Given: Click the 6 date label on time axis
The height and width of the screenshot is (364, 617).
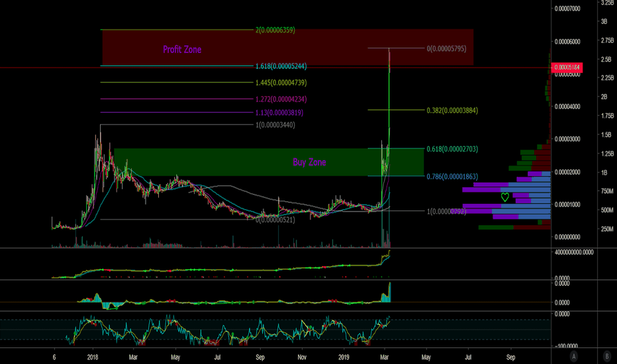Looking at the screenshot, I should 54,357.
